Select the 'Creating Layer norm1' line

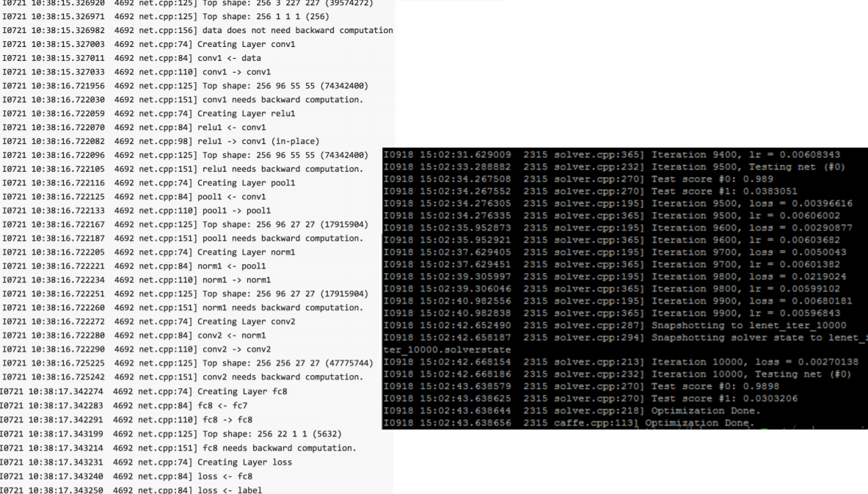point(149,252)
